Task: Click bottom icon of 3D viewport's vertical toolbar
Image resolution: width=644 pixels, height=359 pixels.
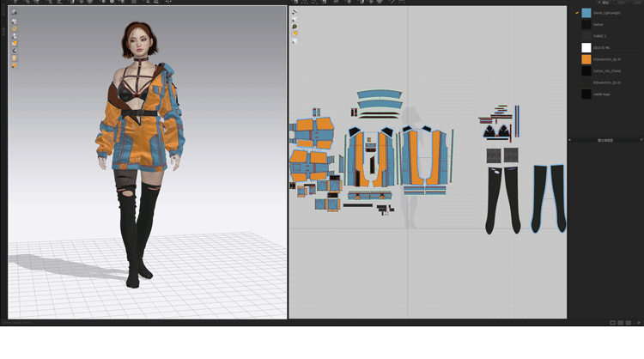Action: coord(14,65)
